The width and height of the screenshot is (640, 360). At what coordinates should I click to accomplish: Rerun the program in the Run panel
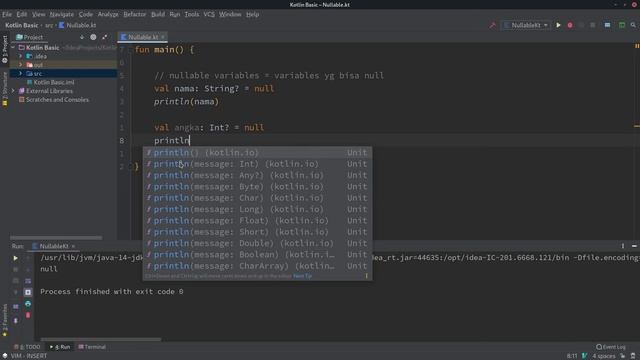[x=16, y=258]
